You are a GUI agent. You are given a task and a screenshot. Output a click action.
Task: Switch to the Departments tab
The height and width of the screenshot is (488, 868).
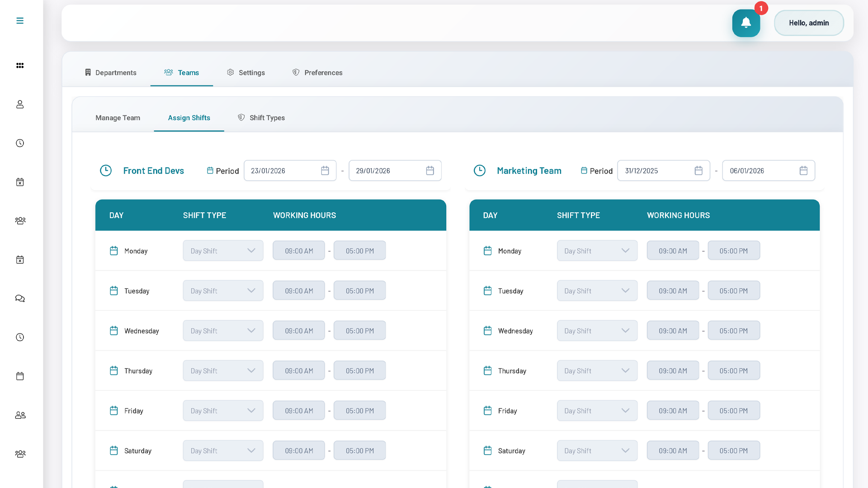[111, 73]
